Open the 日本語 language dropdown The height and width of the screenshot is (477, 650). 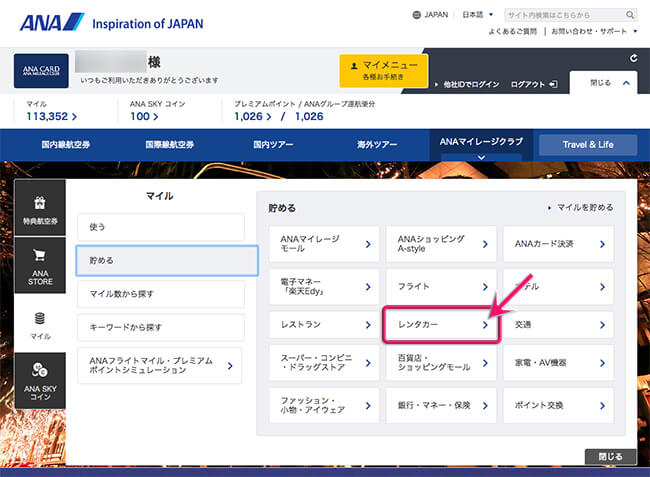478,15
